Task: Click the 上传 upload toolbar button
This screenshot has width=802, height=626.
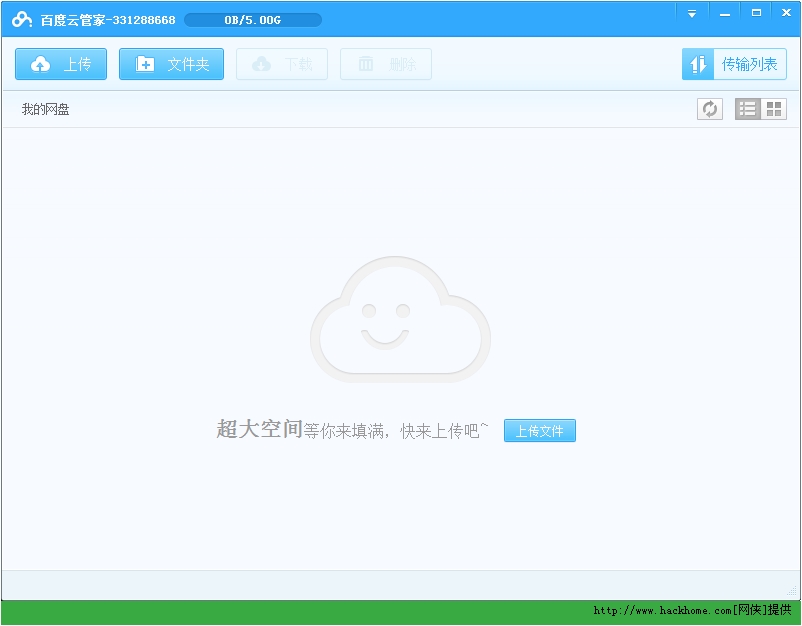Action: coord(61,64)
